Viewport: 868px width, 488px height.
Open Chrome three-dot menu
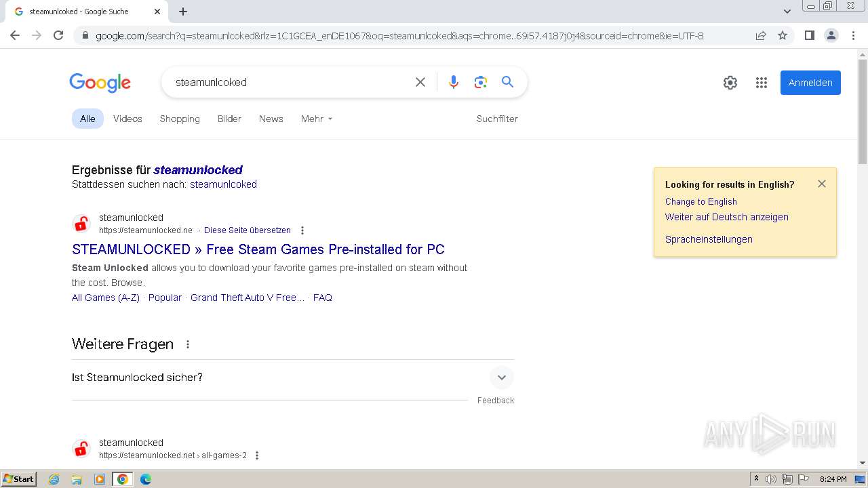coord(853,35)
